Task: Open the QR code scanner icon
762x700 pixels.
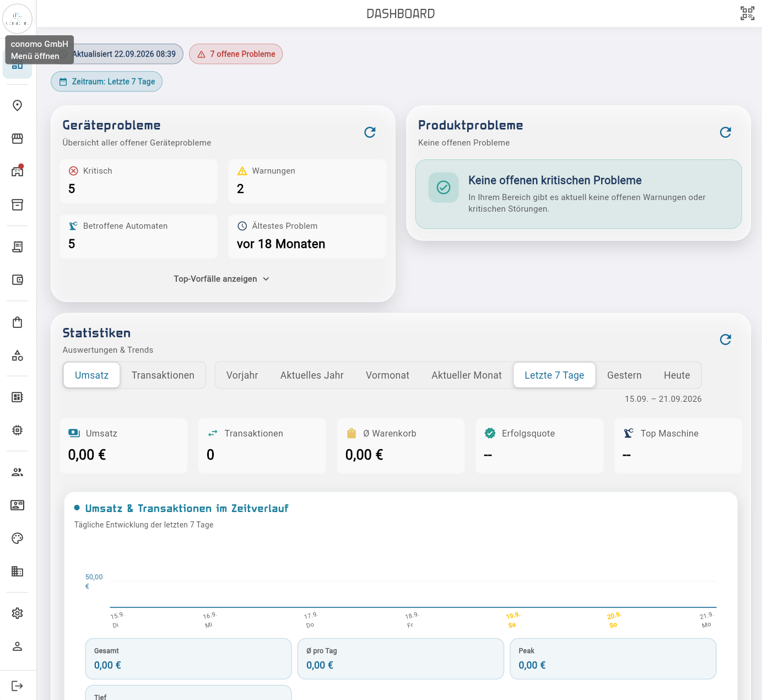Action: coord(747,13)
